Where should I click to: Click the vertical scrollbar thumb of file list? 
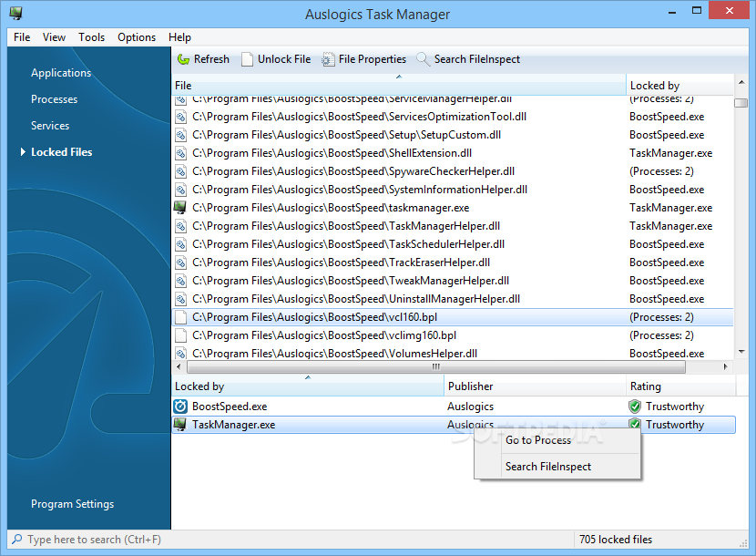741,103
